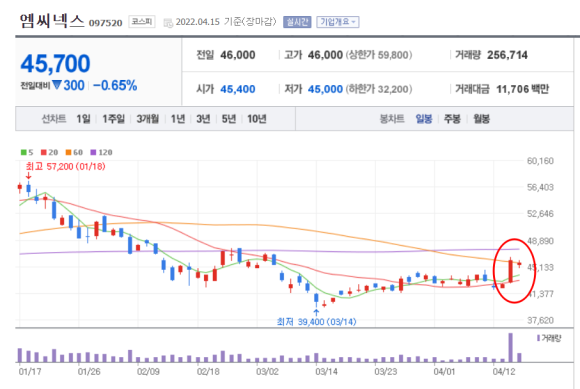The image size is (580, 389).
Task: Click the stock name 엠씨넥스
Action: [x=52, y=21]
